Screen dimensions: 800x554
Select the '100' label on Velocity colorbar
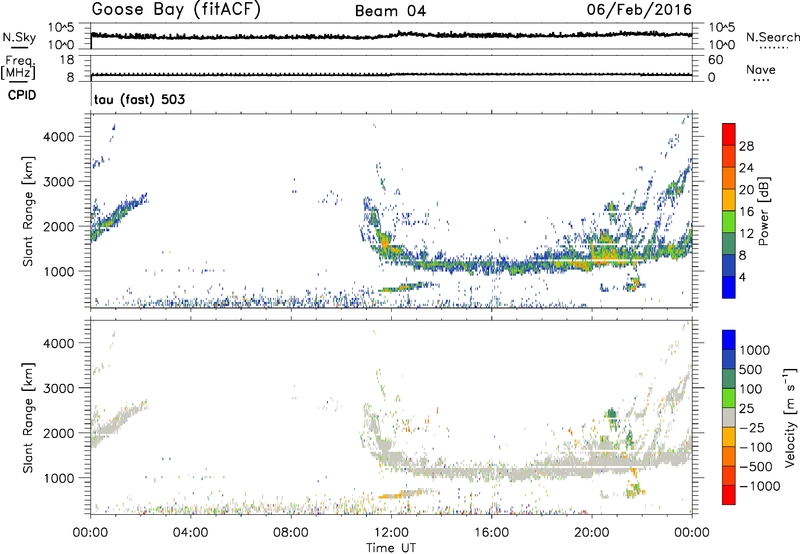point(751,389)
